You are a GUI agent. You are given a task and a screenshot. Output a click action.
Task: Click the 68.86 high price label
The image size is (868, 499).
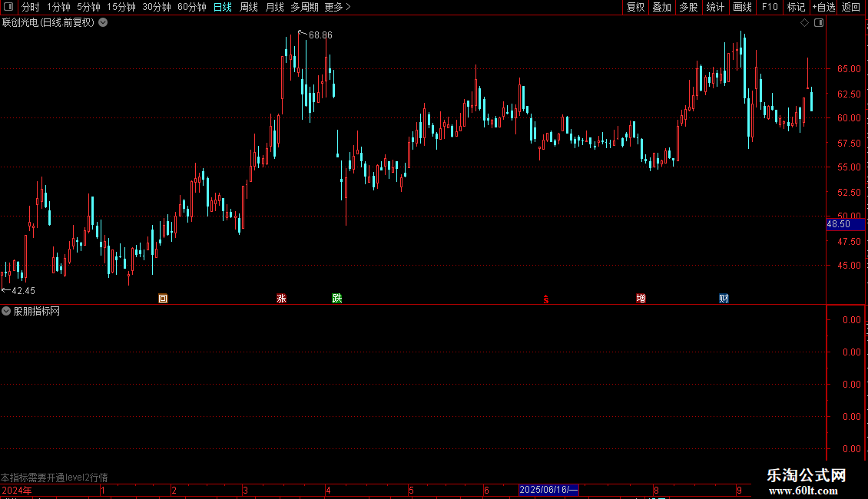pos(320,35)
